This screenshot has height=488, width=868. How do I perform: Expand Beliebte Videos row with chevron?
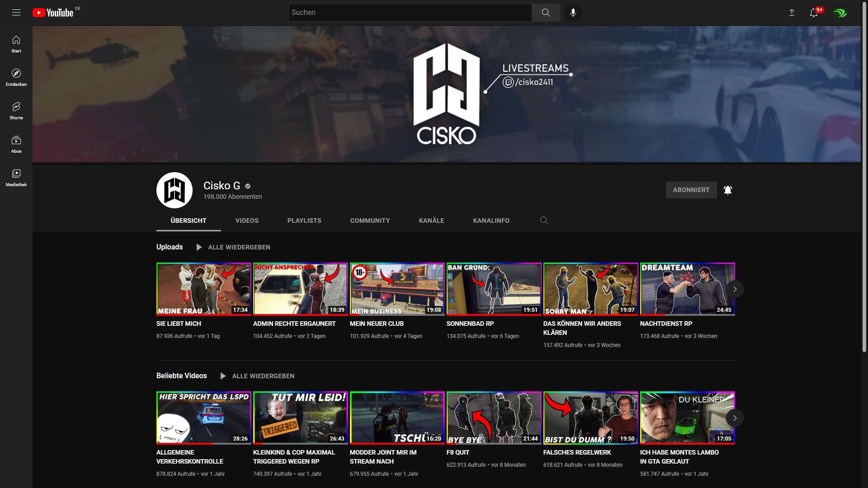coord(735,418)
